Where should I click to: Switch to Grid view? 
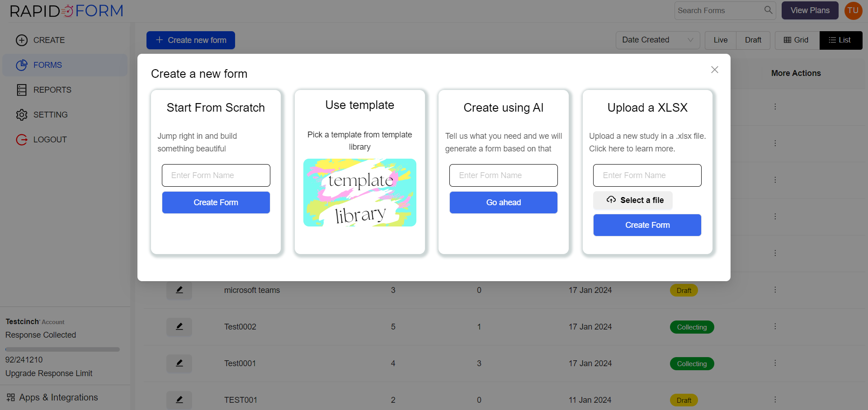(x=797, y=40)
